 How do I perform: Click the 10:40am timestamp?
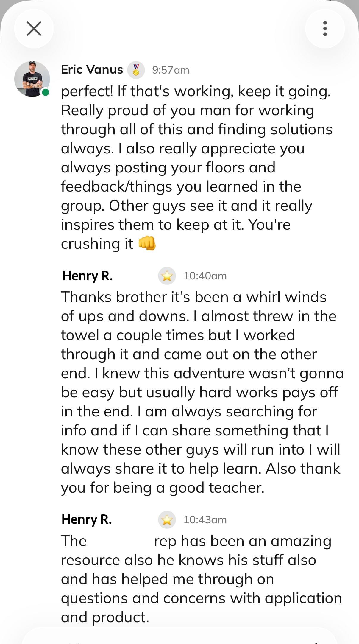click(205, 276)
